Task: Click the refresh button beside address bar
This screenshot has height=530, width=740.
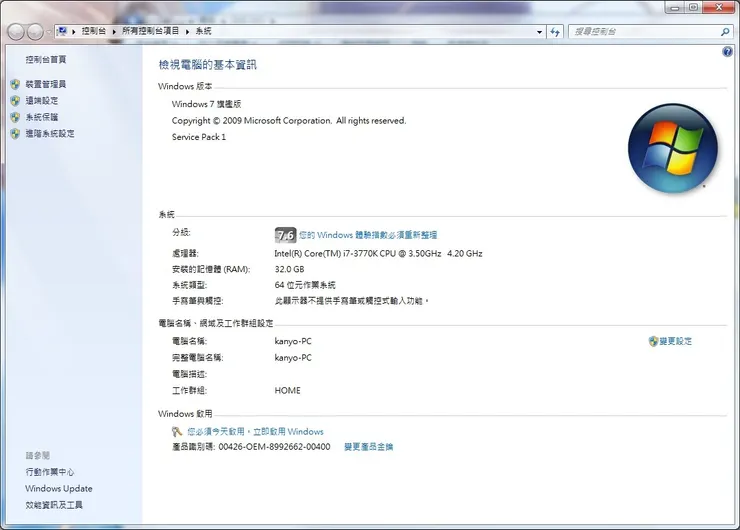Action: [555, 32]
